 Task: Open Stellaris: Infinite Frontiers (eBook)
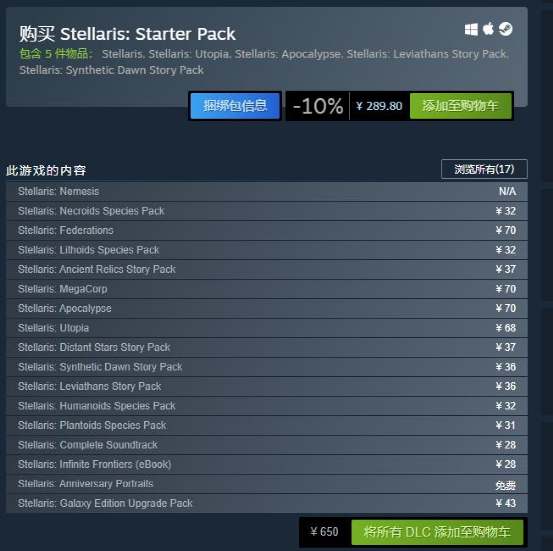[x=267, y=464]
